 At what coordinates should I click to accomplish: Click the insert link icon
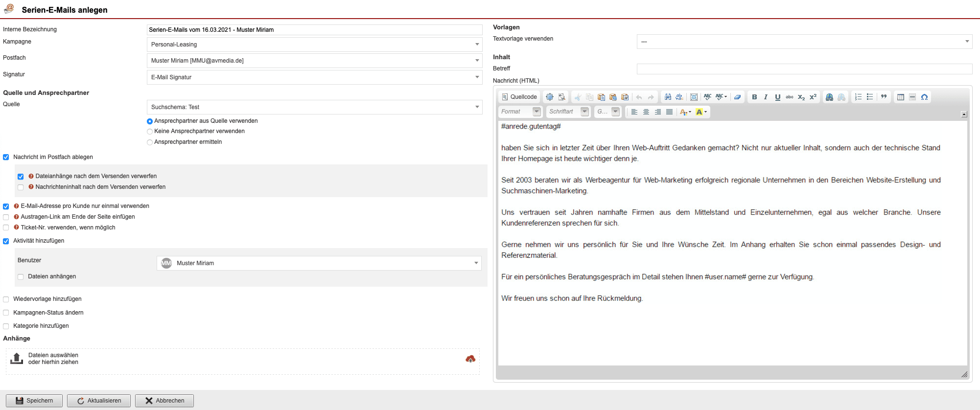[x=829, y=97]
